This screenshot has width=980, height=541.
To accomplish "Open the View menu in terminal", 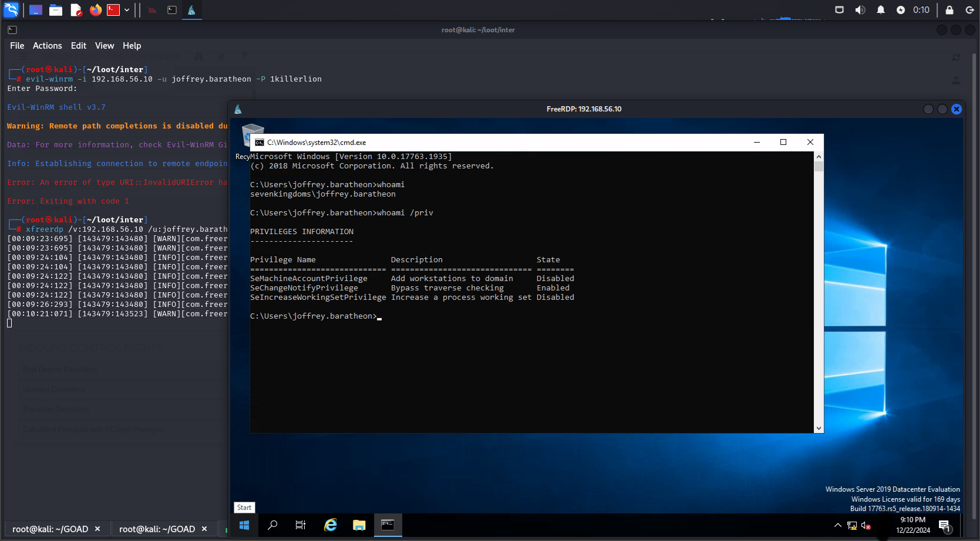I will click(x=105, y=46).
